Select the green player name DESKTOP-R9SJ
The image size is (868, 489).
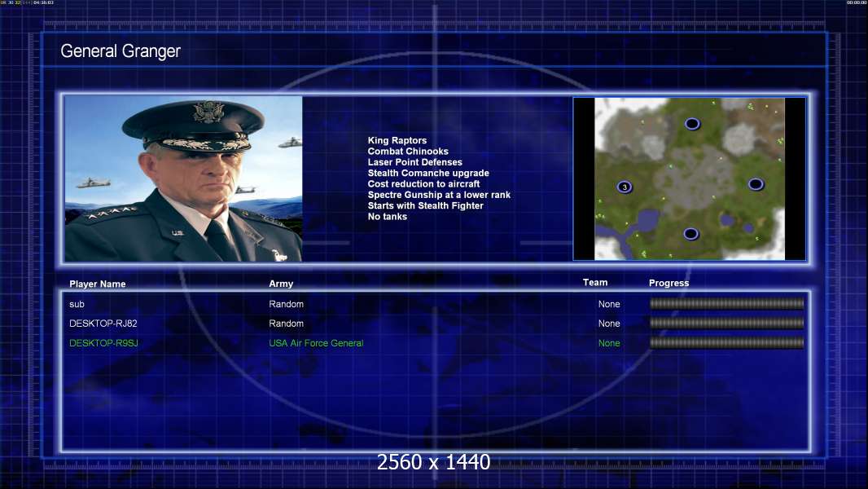tap(103, 343)
